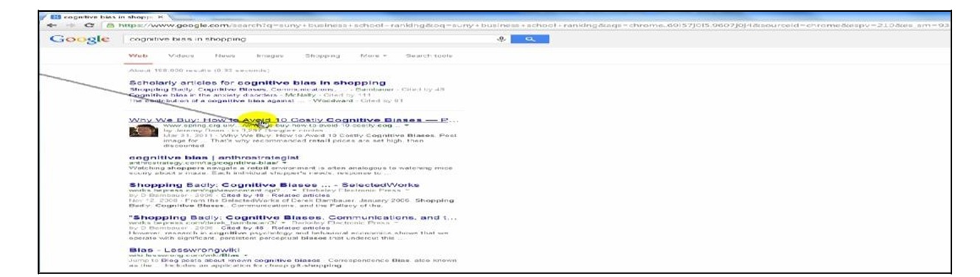Click the green HTTPS padlock icon
The height and width of the screenshot is (277, 980).
tap(110, 25)
